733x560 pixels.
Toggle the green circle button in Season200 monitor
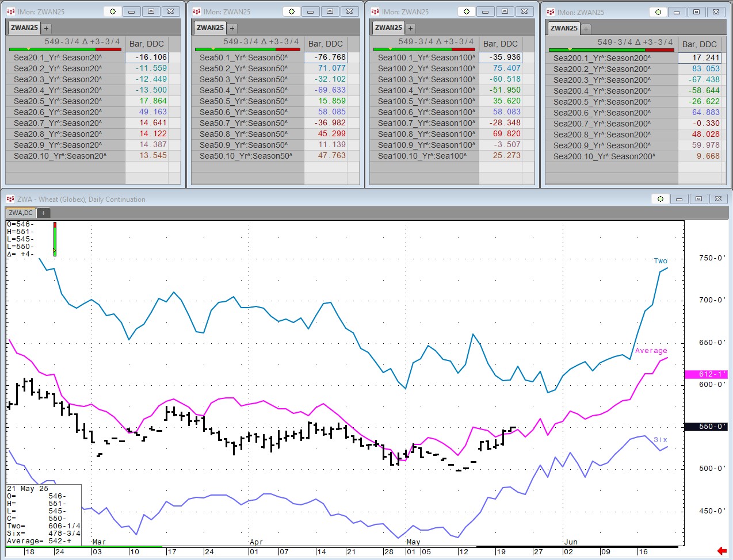coord(658,12)
